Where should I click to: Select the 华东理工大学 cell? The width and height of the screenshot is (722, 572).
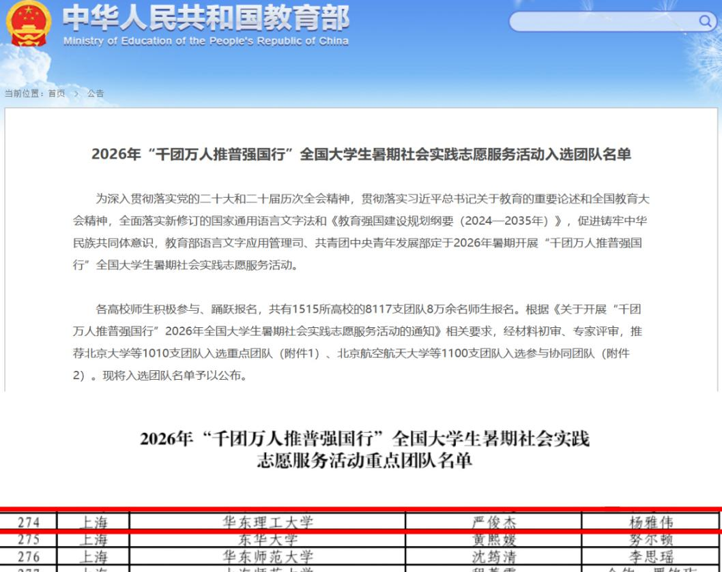268,522
